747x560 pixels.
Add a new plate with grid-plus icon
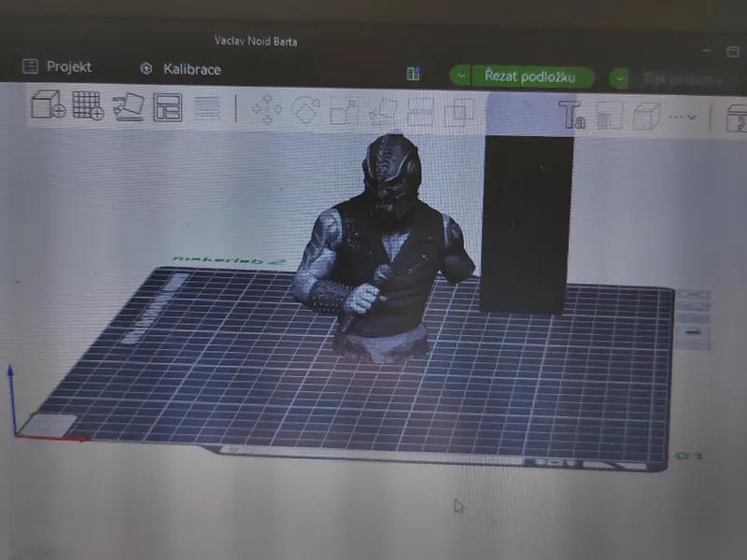88,105
